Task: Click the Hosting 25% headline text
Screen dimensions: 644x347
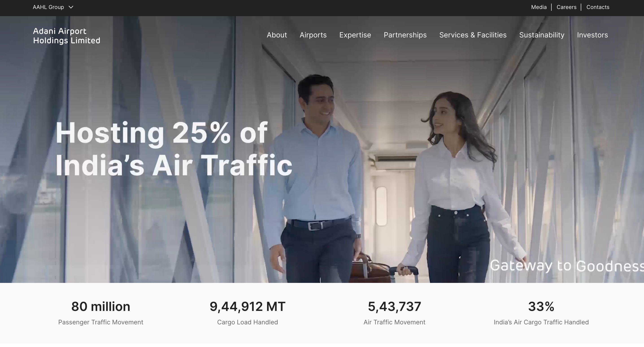Action: tap(173, 147)
